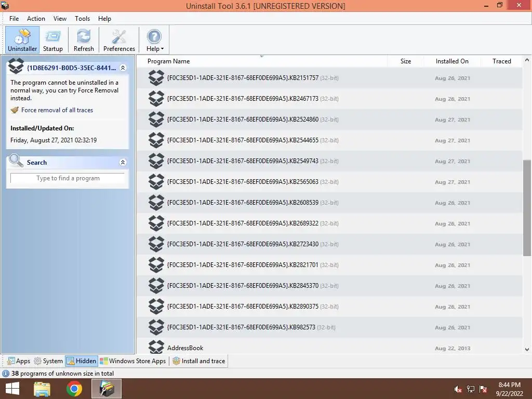Viewport: 532px width, 399px height.
Task: Collapse the program details panel chevron
Action: (x=123, y=68)
